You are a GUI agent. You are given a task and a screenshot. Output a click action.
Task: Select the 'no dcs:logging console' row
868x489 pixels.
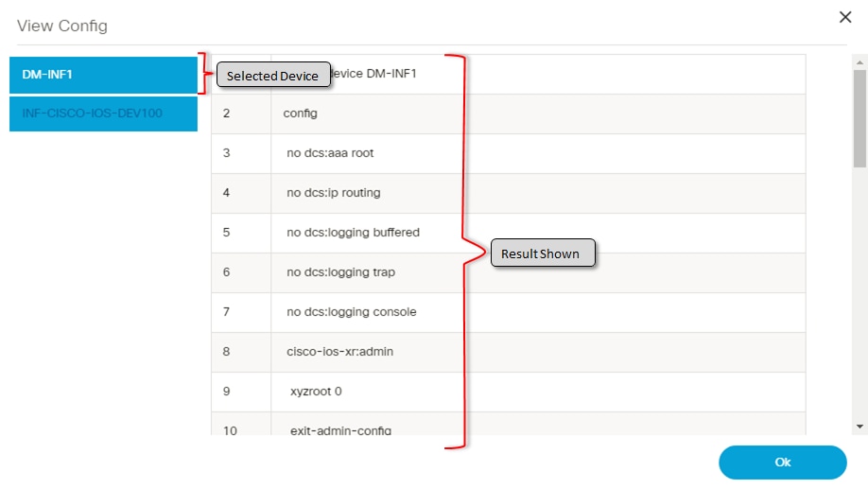point(351,312)
